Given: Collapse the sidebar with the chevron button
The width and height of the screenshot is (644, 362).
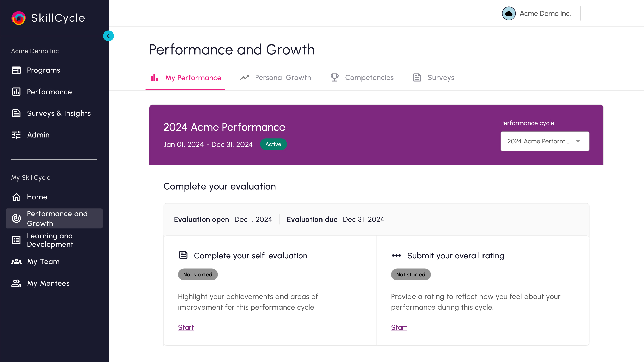Looking at the screenshot, I should [x=108, y=36].
